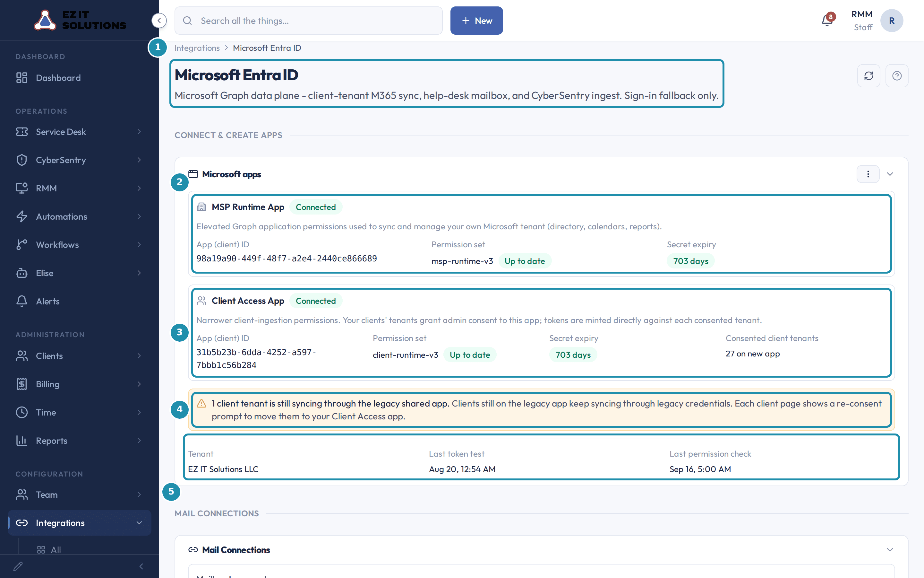The image size is (924, 578).
Task: Click client-runtime-v3 Up to date badge
Action: (470, 355)
